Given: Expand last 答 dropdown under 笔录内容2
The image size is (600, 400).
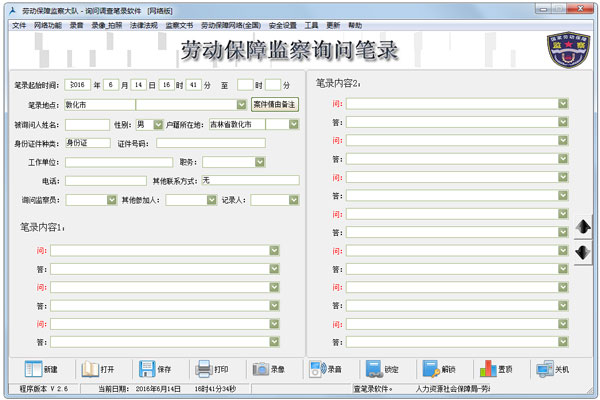Looking at the screenshot, I should tap(563, 342).
